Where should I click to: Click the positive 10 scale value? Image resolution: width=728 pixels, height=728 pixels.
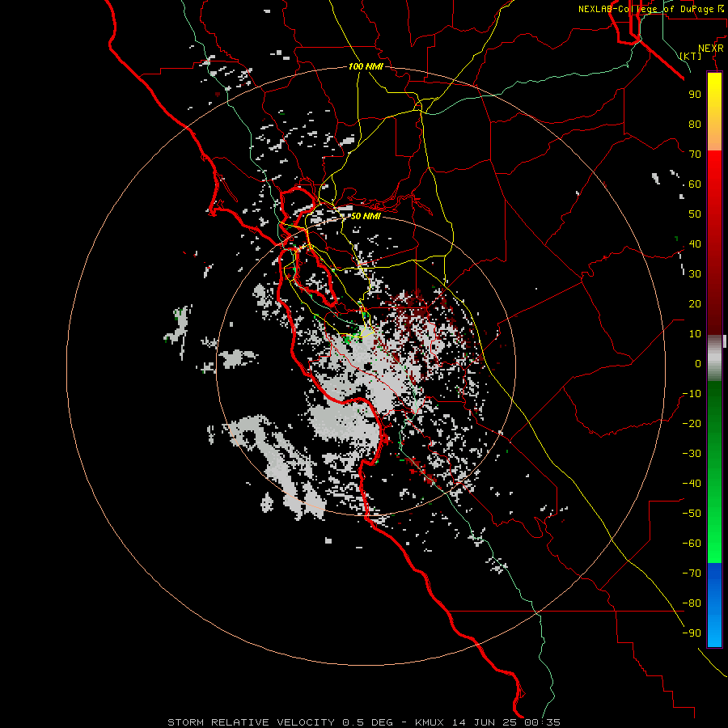coord(695,334)
